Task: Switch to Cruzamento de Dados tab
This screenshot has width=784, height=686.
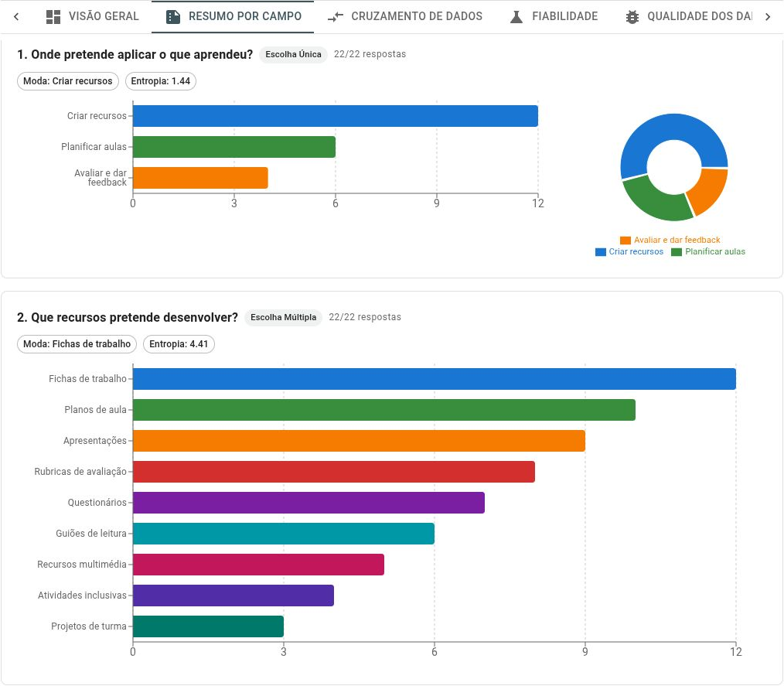Action: [405, 16]
